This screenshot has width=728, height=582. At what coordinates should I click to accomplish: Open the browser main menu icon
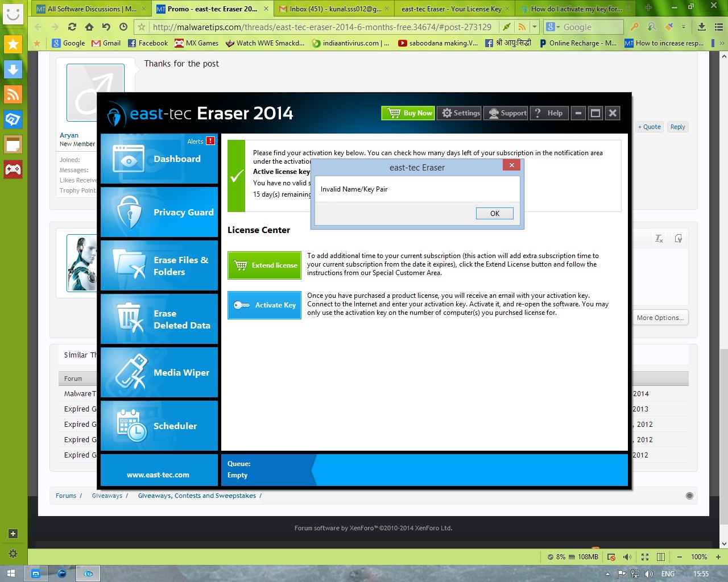point(719,27)
